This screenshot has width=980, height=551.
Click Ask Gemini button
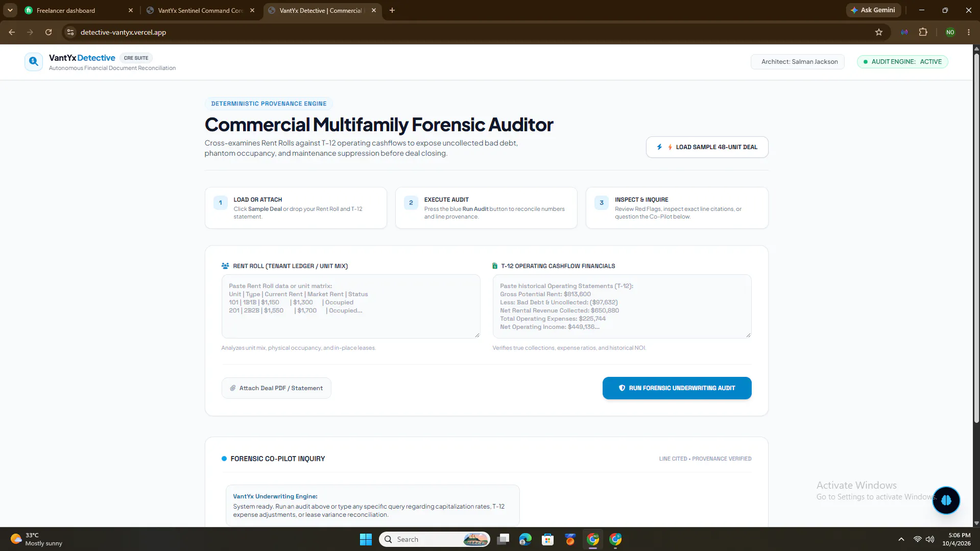873,10
